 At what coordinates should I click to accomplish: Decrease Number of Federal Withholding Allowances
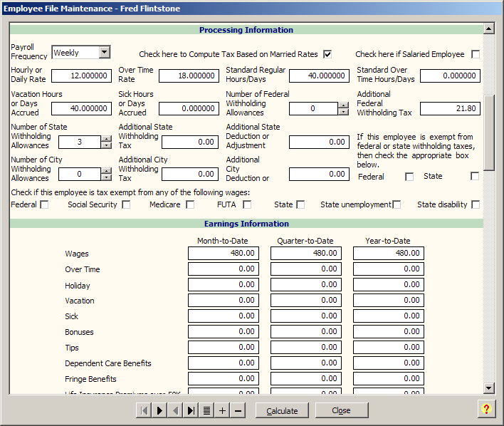click(342, 112)
